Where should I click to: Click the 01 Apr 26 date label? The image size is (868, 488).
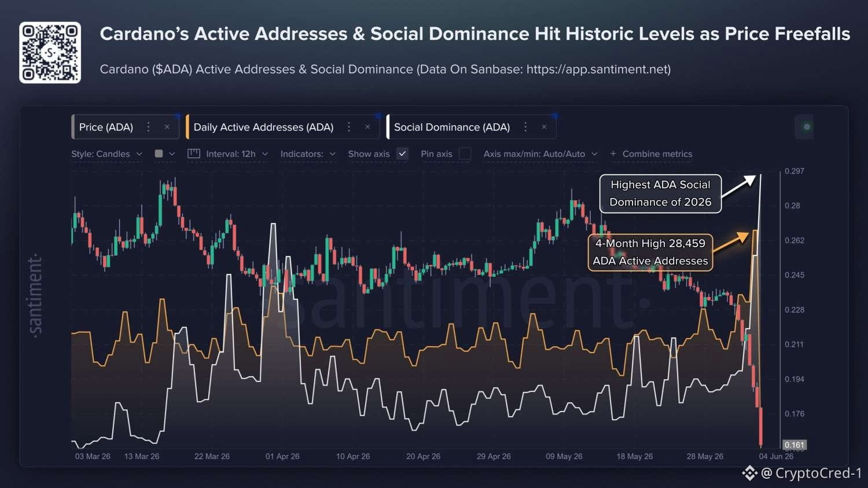click(282, 456)
